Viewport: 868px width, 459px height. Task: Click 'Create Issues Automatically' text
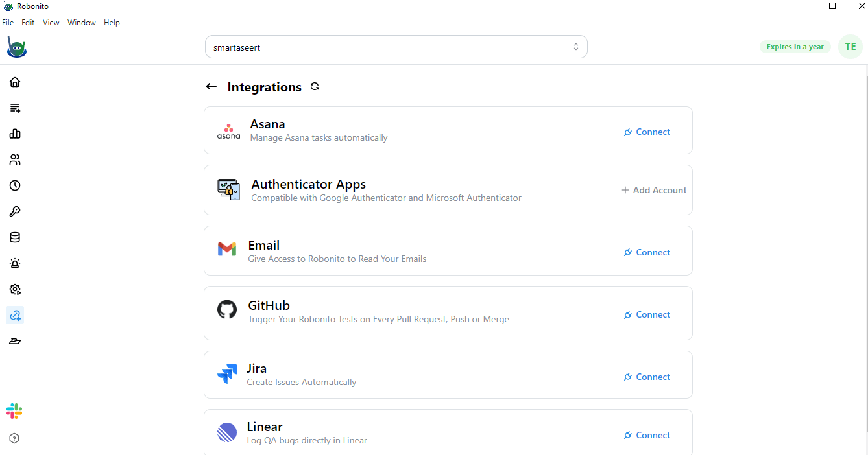tap(302, 382)
